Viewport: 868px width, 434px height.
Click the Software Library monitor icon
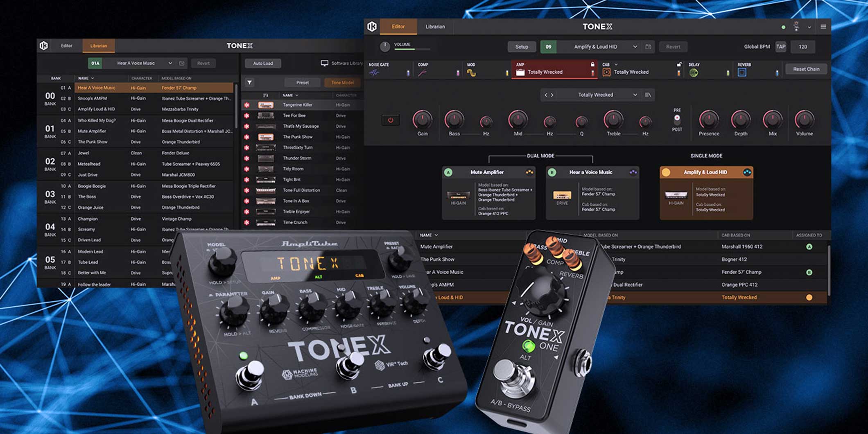324,63
